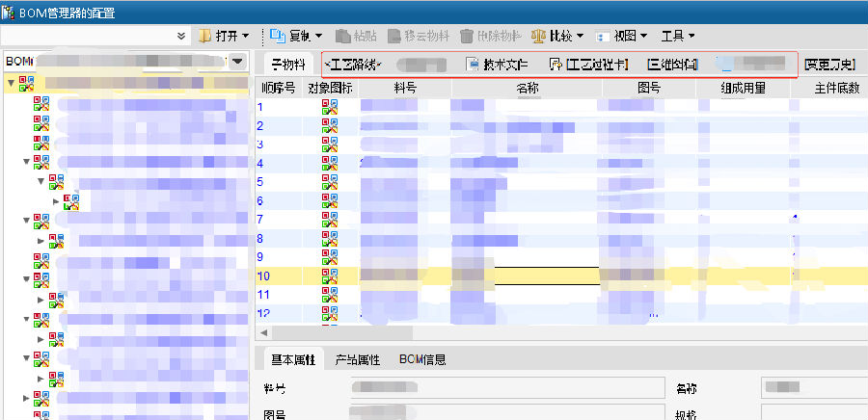
Task: Select highlighted sequence number 10
Action: [263, 276]
